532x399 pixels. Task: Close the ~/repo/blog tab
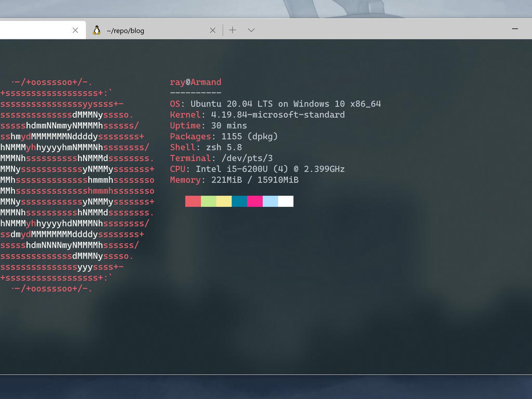(x=212, y=31)
